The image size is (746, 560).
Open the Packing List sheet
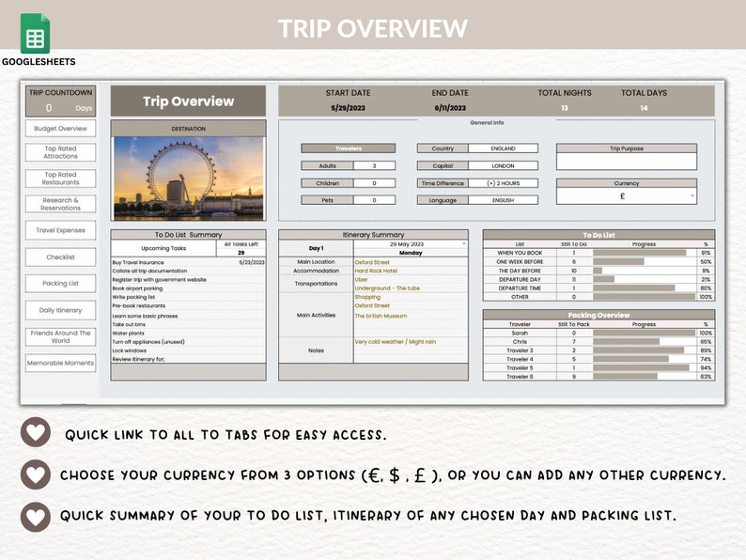[x=60, y=283]
